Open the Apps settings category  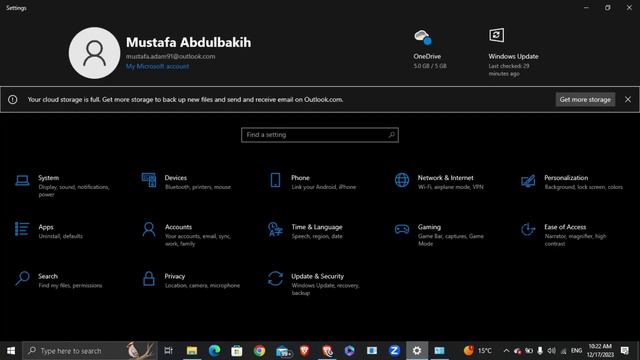[x=49, y=231]
